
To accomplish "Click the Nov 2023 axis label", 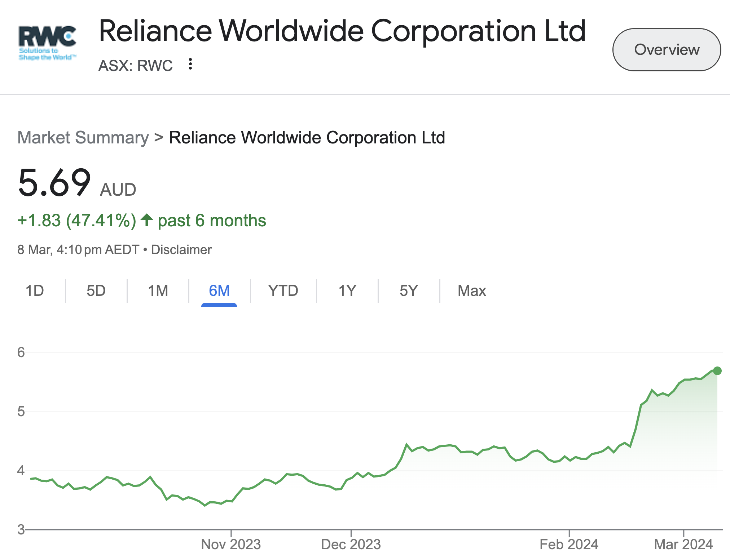I will click(x=231, y=544).
